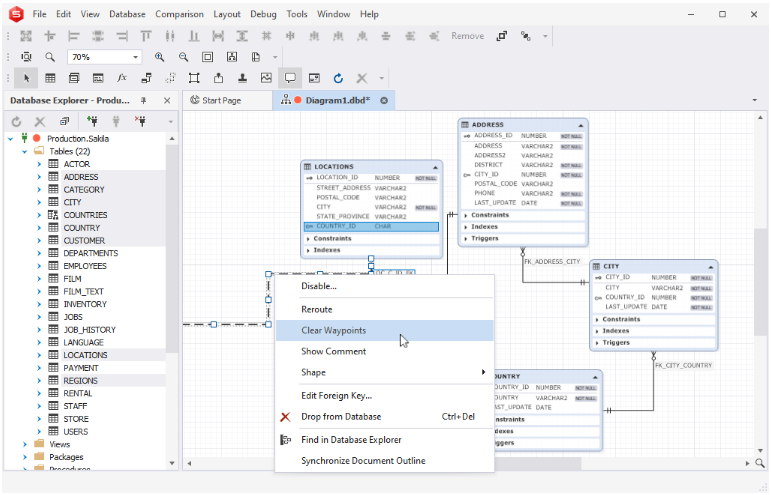Screen dimensions: 771x495
Task: Collapse the Tables (22) folder
Action: (x=26, y=151)
